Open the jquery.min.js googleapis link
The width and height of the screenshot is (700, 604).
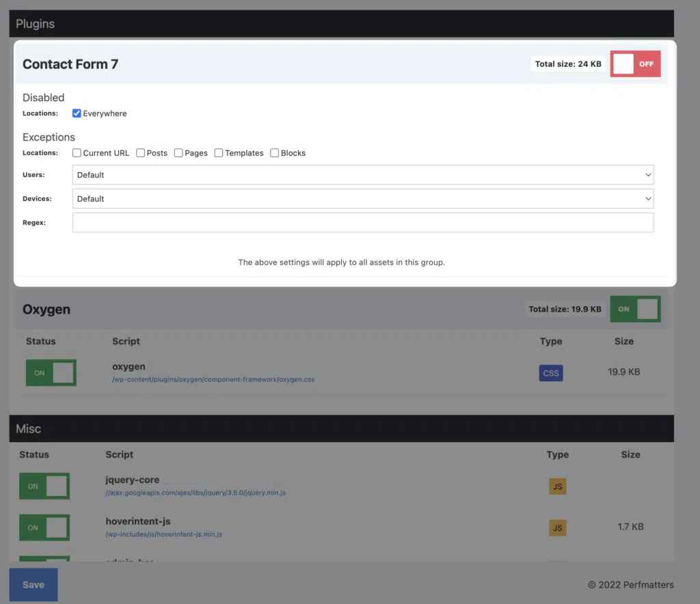coord(196,493)
